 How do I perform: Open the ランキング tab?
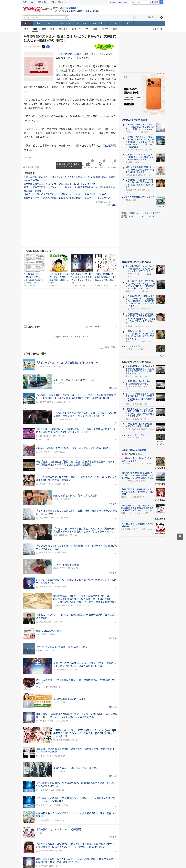point(115,24)
